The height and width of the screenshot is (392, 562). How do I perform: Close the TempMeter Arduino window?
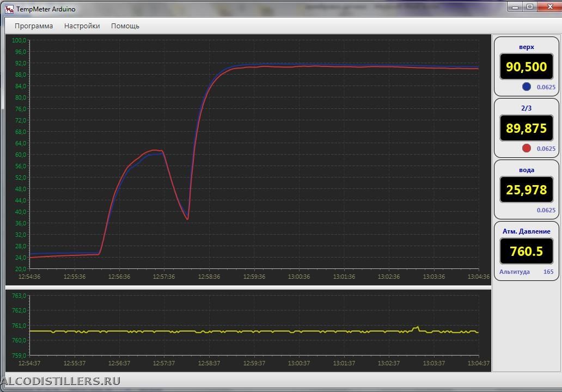tap(549, 7)
